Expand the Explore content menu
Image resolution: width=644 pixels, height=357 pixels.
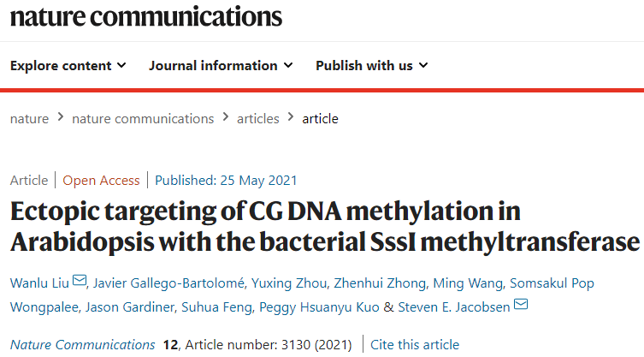[68, 66]
